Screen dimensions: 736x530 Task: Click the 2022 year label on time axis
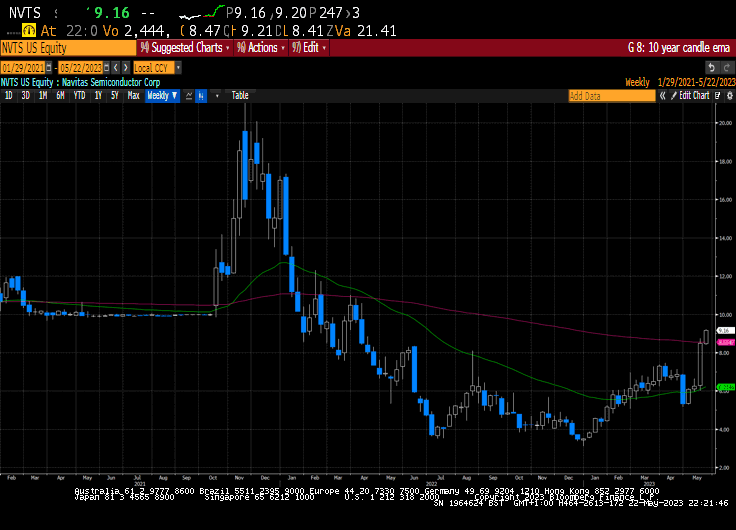pos(431,484)
